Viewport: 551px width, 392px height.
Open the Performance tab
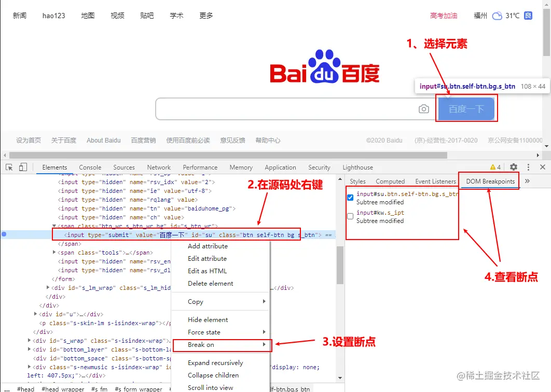200,167
